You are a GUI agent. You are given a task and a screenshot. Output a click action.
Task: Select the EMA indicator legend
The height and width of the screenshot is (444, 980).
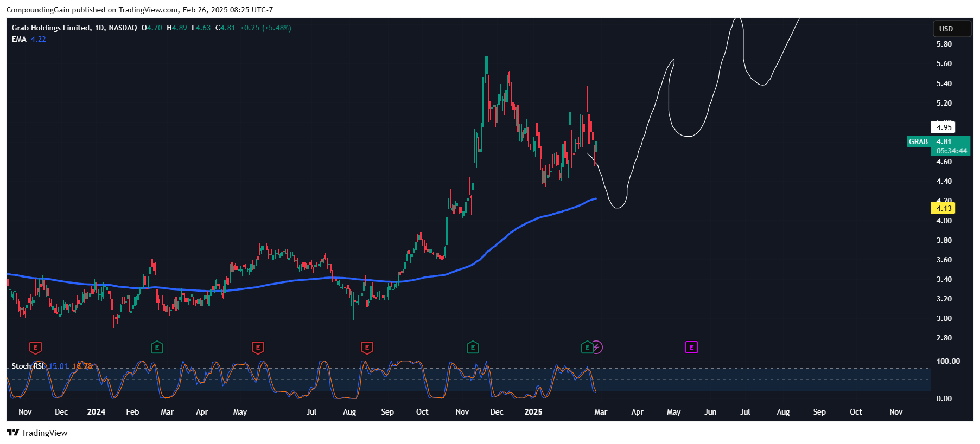(19, 39)
